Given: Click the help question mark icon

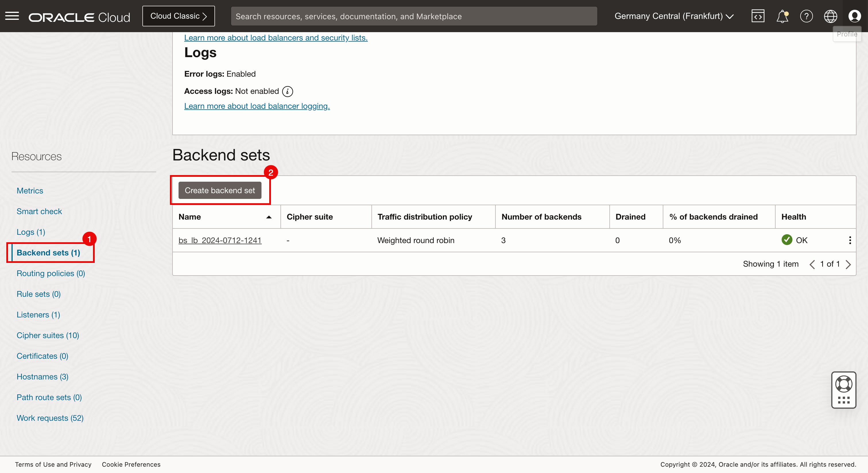Looking at the screenshot, I should [806, 16].
